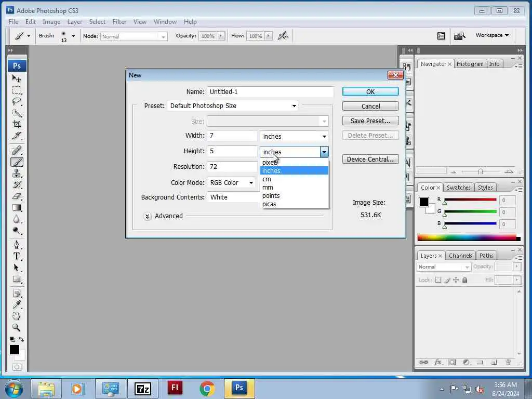Image resolution: width=532 pixels, height=399 pixels.
Task: Select the Move tool
Action: [x=16, y=79]
